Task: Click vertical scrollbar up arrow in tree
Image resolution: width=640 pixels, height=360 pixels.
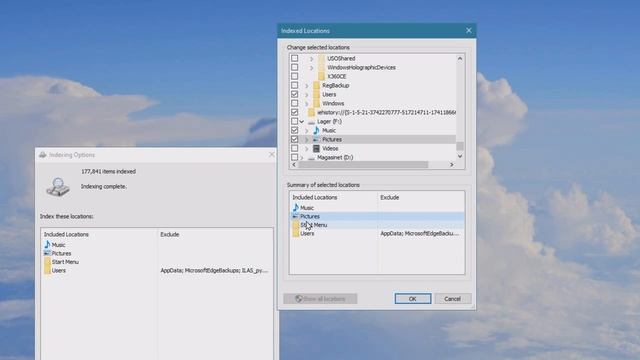Action: tap(460, 58)
